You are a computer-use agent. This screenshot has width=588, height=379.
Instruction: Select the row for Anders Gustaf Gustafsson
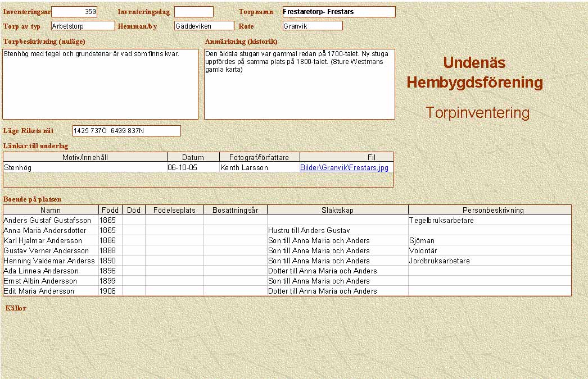[51, 221]
